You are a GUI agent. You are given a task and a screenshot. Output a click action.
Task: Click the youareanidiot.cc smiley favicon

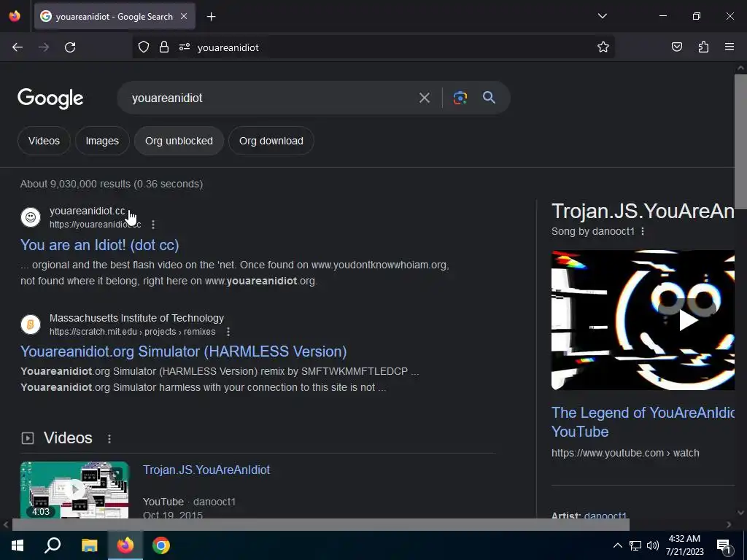pyautogui.click(x=31, y=217)
